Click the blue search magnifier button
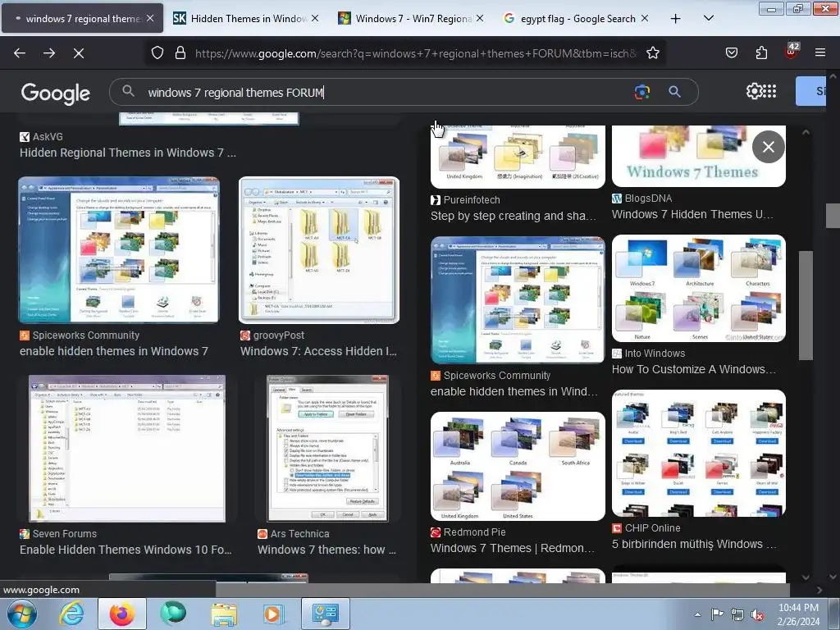The height and width of the screenshot is (630, 840). click(x=674, y=92)
